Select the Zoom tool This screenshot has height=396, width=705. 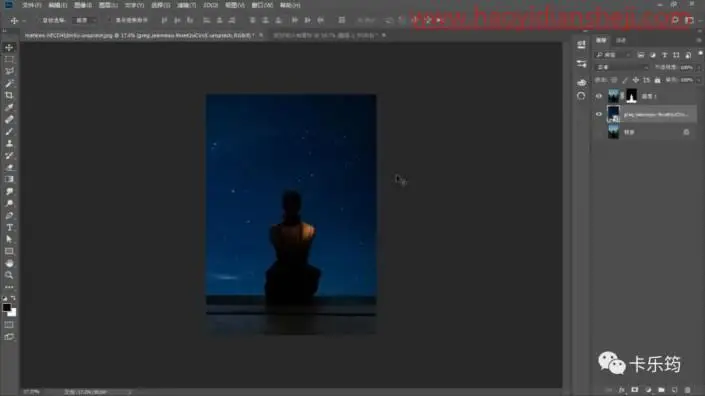[x=9, y=275]
